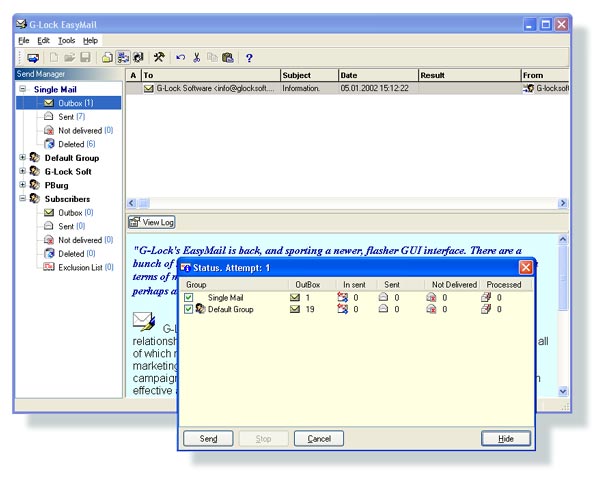Click the undo arrow toolbar icon
The width and height of the screenshot is (600, 481).
click(x=180, y=58)
